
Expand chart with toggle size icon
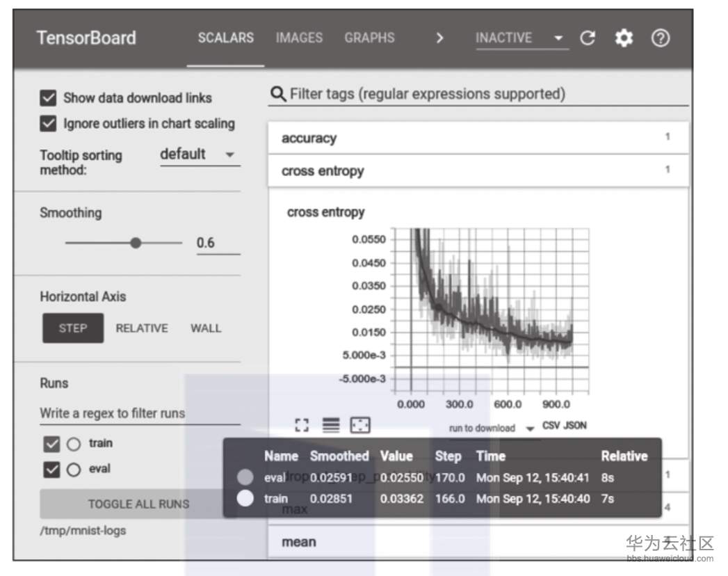pyautogui.click(x=302, y=424)
